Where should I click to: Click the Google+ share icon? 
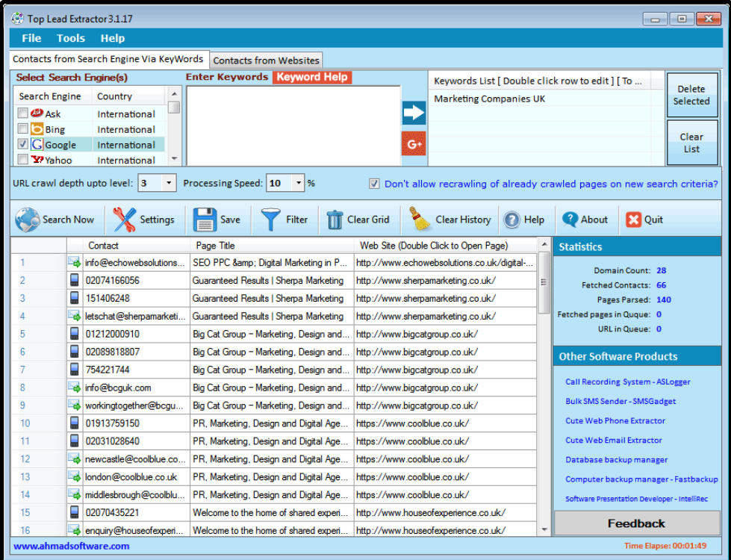(x=413, y=143)
